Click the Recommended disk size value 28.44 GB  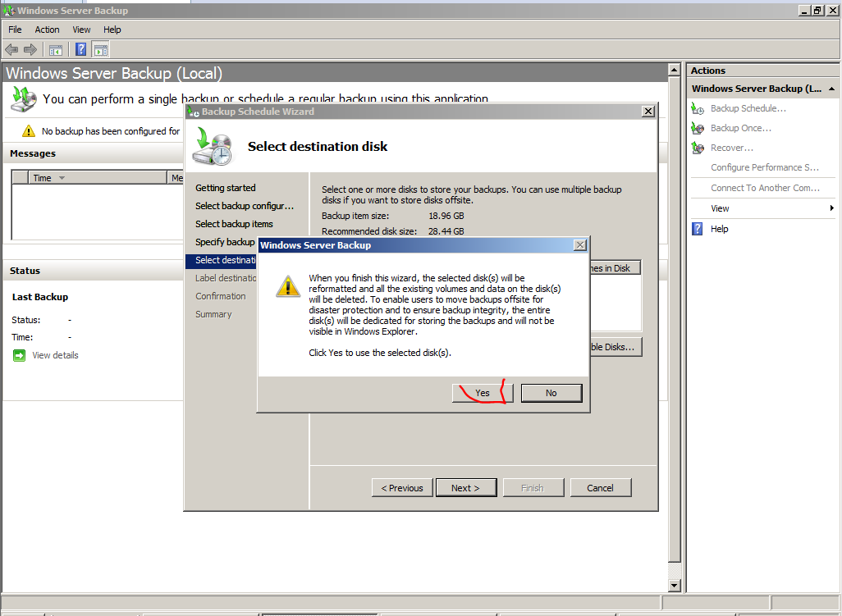(x=446, y=231)
